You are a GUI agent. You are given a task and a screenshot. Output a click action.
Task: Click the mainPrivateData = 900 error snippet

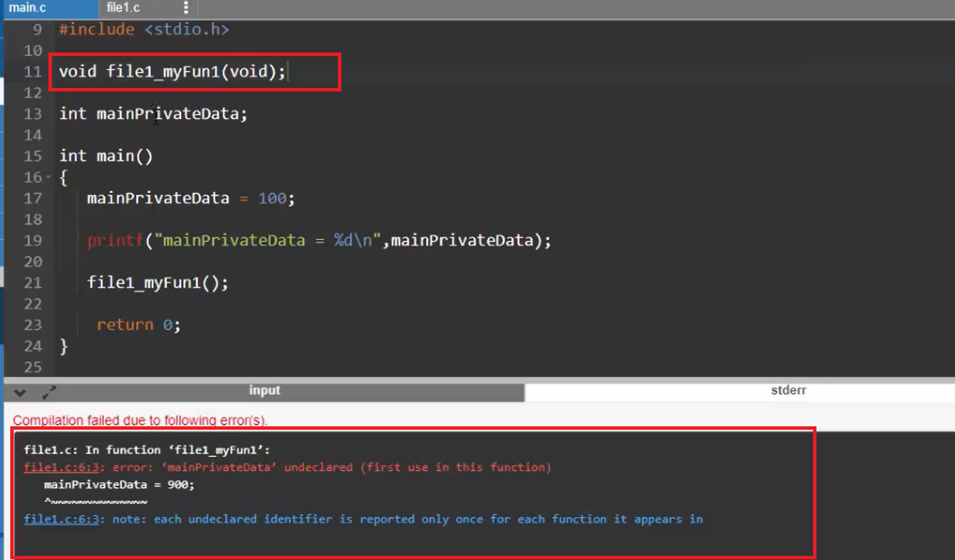click(x=119, y=485)
